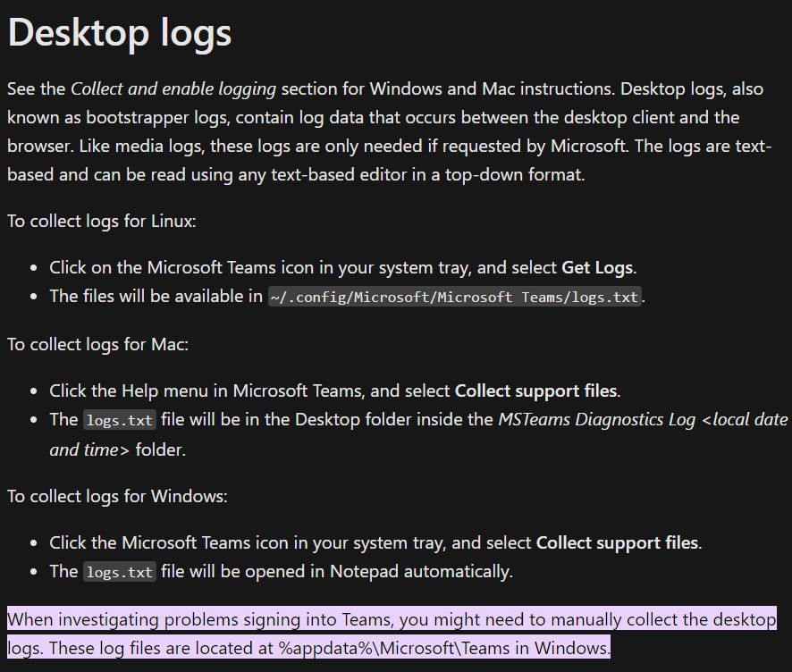Viewport: 792px width, 672px height.
Task: Click bold 'Collect support files' in Windows section
Action: click(x=617, y=542)
